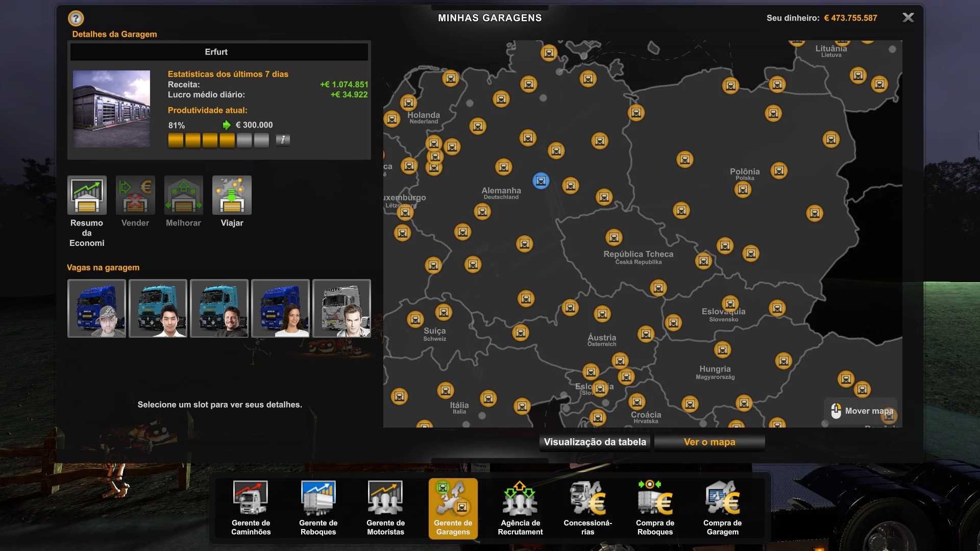Screen dimensions: 980x551
Task: Switch to Ver o mapa tab
Action: pyautogui.click(x=709, y=442)
